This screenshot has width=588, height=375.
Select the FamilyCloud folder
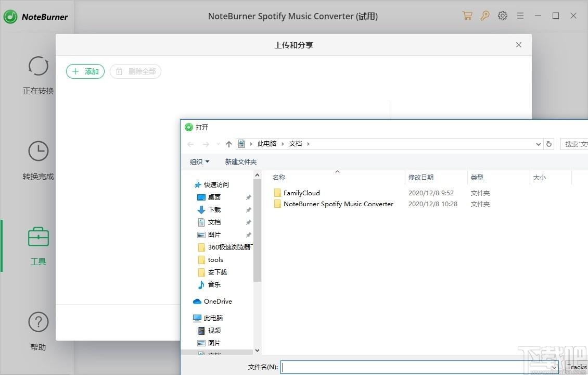click(301, 193)
